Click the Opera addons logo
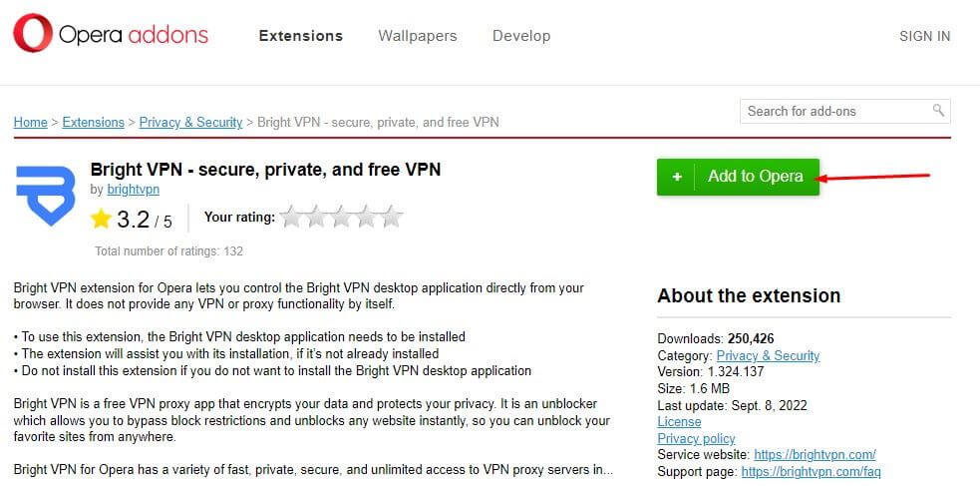The width and height of the screenshot is (980, 486). click(x=110, y=36)
